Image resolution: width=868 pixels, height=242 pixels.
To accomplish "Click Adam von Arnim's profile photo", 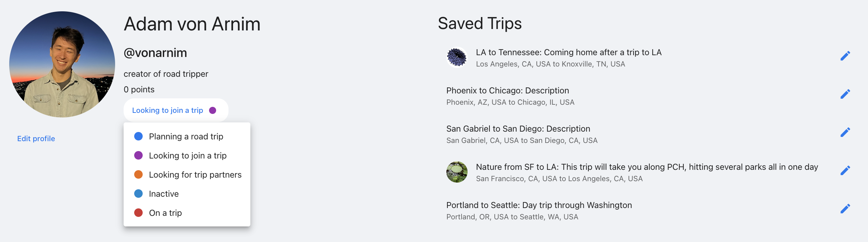I will tap(62, 64).
